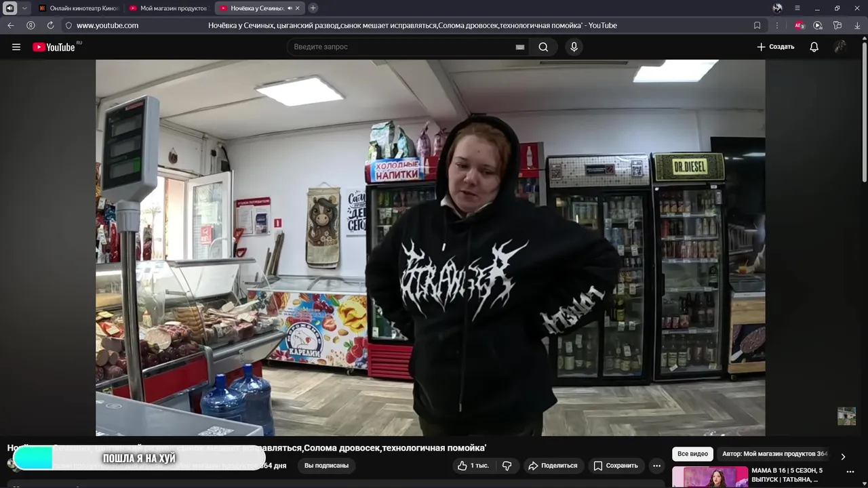This screenshot has height=488, width=868.
Task: Open the on-screen keyboard in search box
Action: tap(520, 47)
